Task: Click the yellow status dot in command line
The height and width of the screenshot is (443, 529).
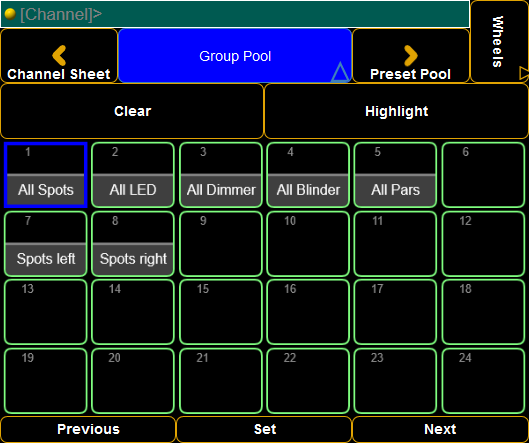Action: pyautogui.click(x=10, y=14)
